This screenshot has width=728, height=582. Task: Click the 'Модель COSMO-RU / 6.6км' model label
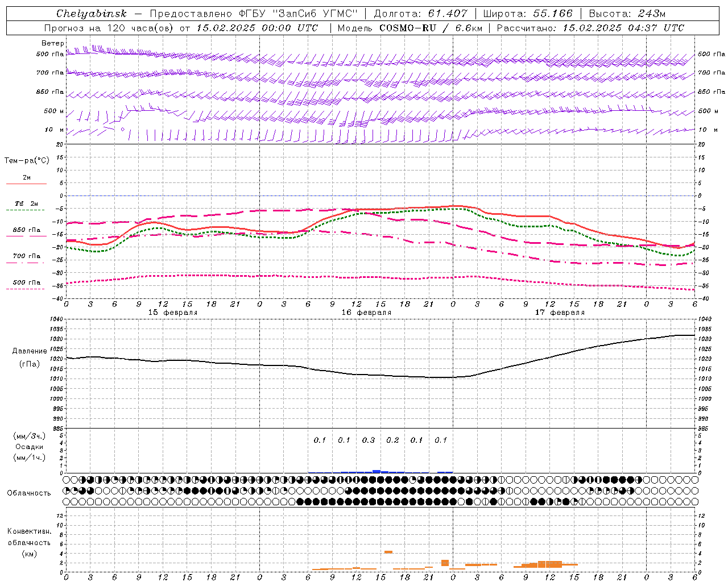click(x=410, y=28)
